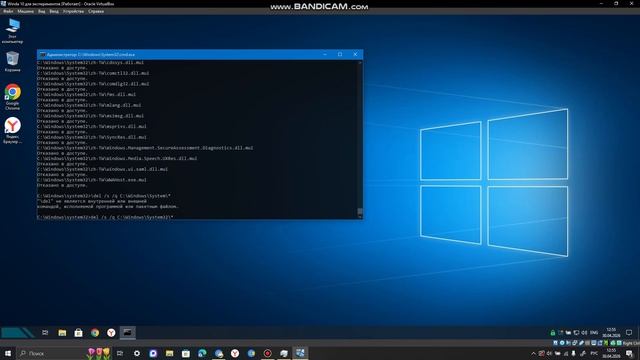640x360 pixels.
Task: Maximize the Administrator cmd.exe window
Action: pyautogui.click(x=340, y=54)
